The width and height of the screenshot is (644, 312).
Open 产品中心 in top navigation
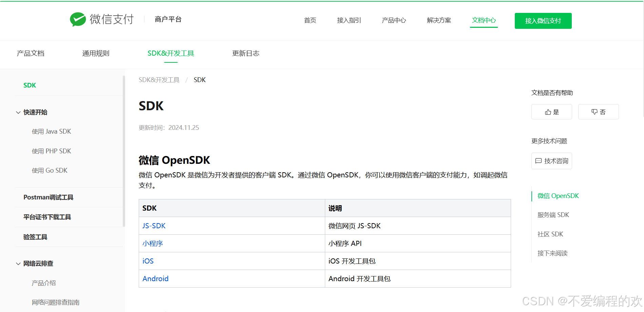394,20
